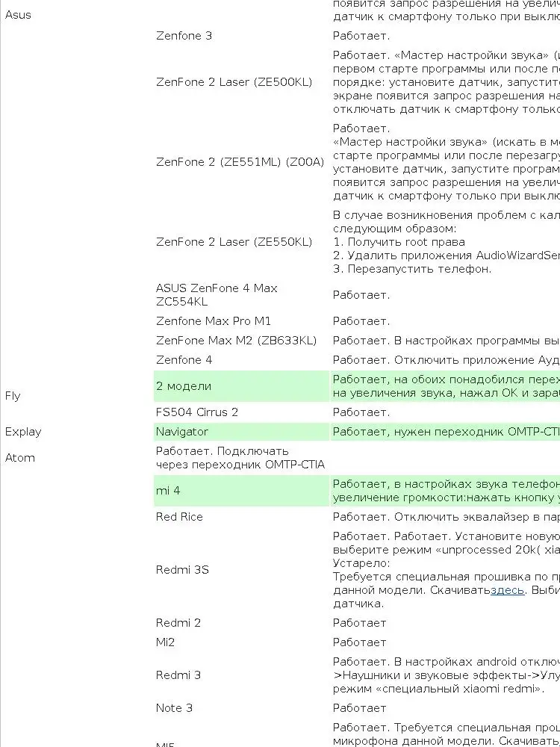Screen dimensions: 560x747
Task: Click 'Zenfone Max Pro M1' model cell
Action: (214, 321)
